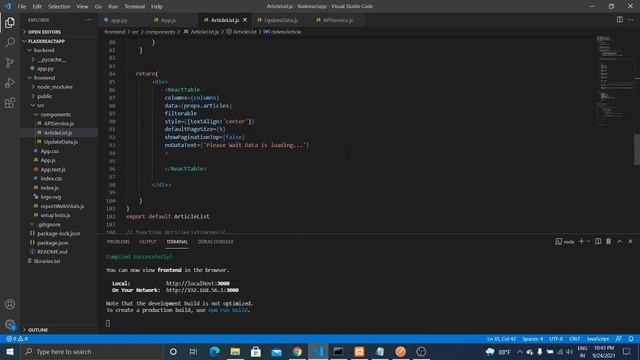Maximize the terminal panel size

click(619, 241)
